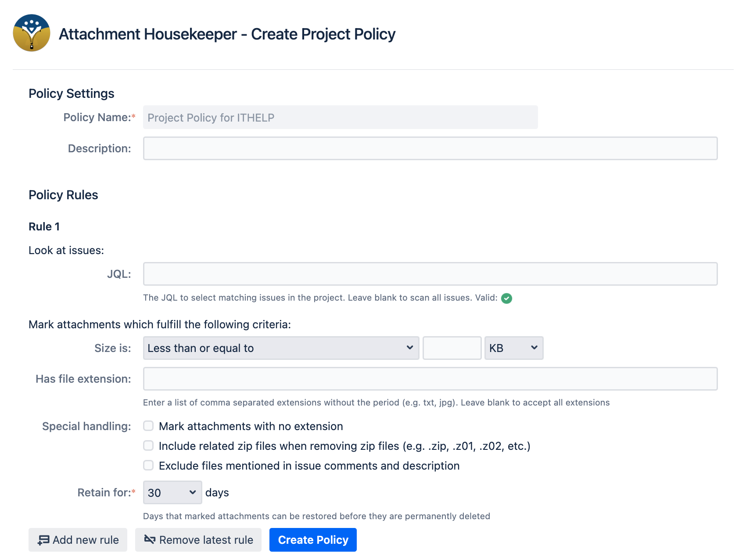Viewport: 746px width, 560px height.
Task: Click the Add new rule button
Action: click(78, 539)
